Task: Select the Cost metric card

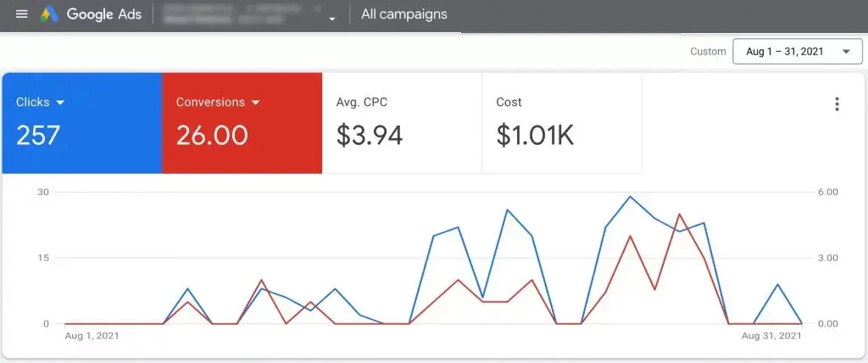Action: 562,123
